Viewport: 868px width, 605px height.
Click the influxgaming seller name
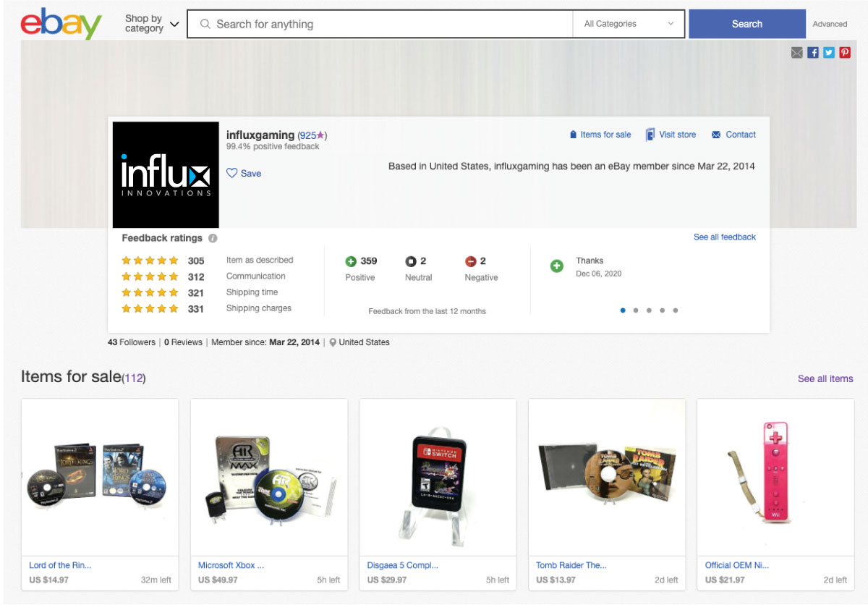pos(260,135)
